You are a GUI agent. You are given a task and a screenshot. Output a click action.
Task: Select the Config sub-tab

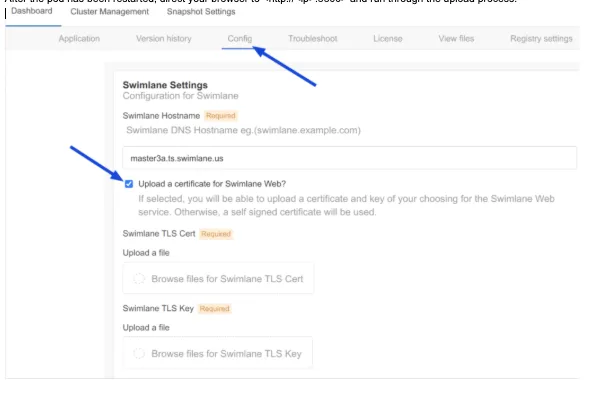pyautogui.click(x=240, y=39)
